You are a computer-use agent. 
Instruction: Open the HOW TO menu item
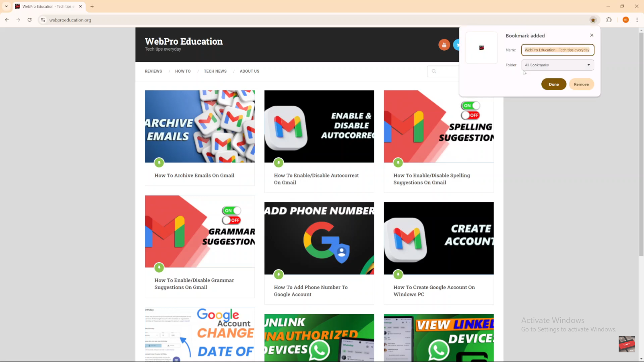(183, 71)
